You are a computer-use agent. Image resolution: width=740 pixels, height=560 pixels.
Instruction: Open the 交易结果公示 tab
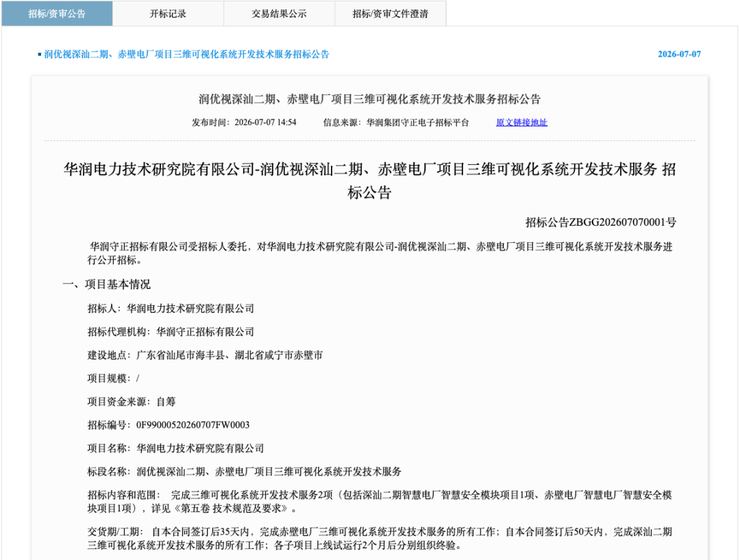coord(279,14)
